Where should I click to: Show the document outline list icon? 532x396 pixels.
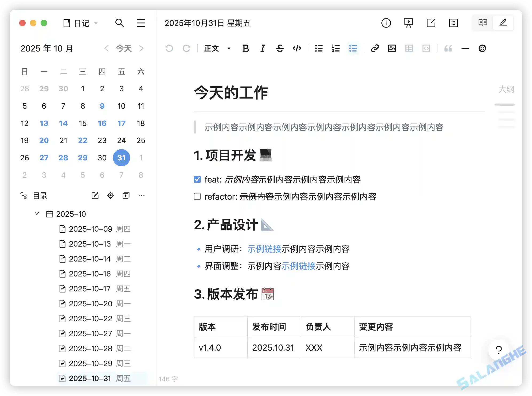click(453, 23)
